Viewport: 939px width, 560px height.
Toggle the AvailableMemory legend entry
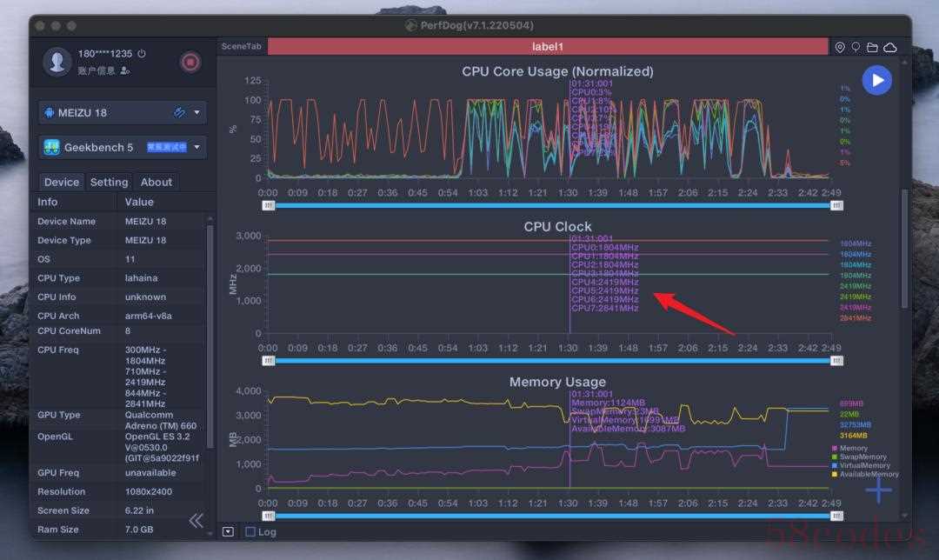click(x=865, y=475)
